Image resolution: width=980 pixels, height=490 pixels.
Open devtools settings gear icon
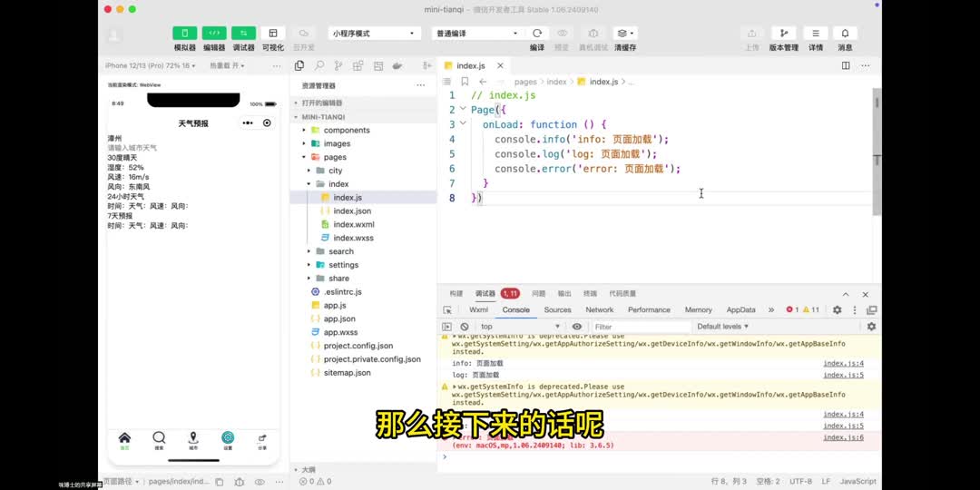837,310
